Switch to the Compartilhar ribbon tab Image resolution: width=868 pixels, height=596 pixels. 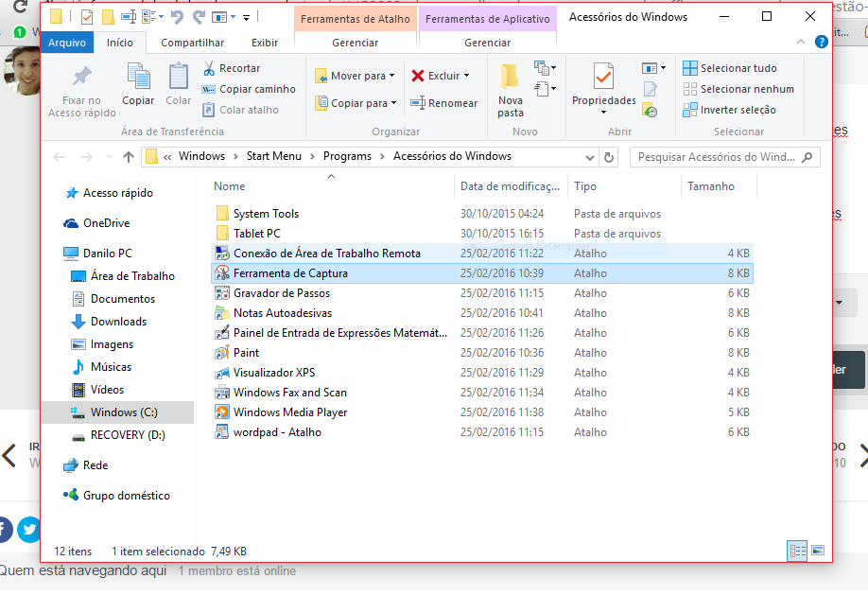click(192, 43)
